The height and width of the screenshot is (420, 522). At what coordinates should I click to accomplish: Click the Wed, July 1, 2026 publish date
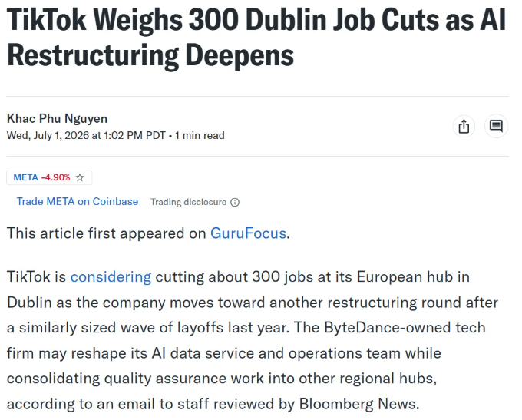(x=48, y=136)
